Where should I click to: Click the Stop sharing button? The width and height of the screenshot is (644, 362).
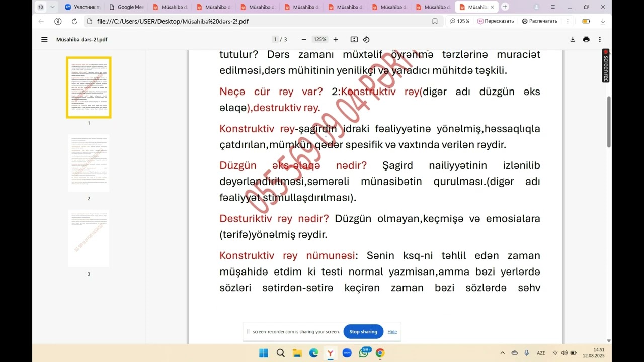point(363,332)
